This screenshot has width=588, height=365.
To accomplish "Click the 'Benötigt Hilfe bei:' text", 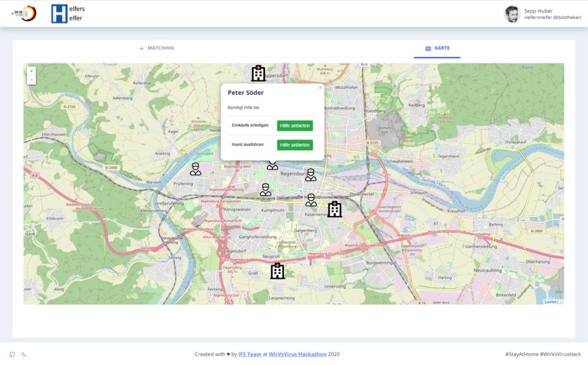I will [244, 107].
